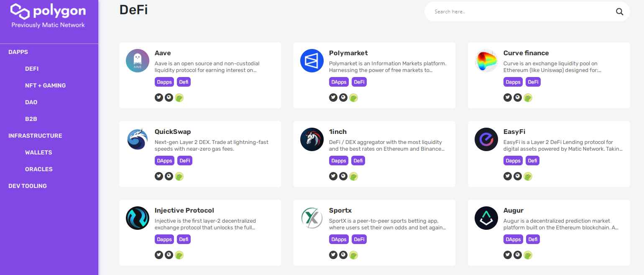Click the Twitter icon on Augur card
644x275 pixels.
point(508,255)
